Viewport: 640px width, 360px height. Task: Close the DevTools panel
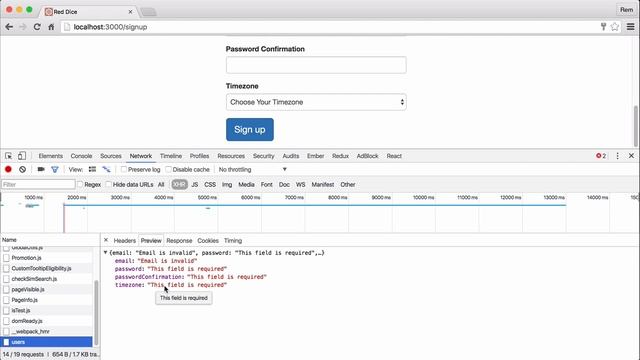631,156
